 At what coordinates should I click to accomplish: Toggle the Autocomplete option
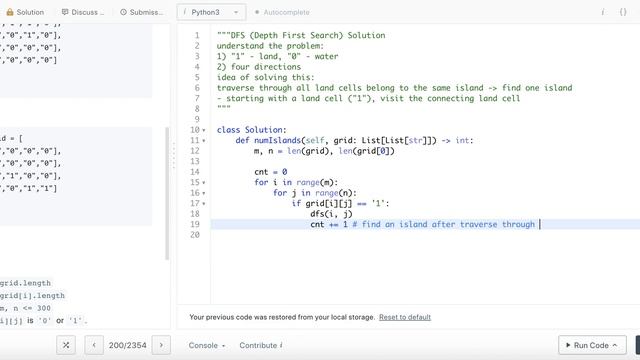tap(282, 12)
